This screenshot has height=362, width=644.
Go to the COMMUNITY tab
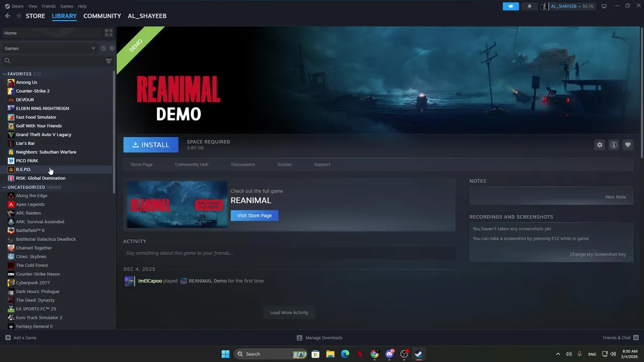pos(102,16)
